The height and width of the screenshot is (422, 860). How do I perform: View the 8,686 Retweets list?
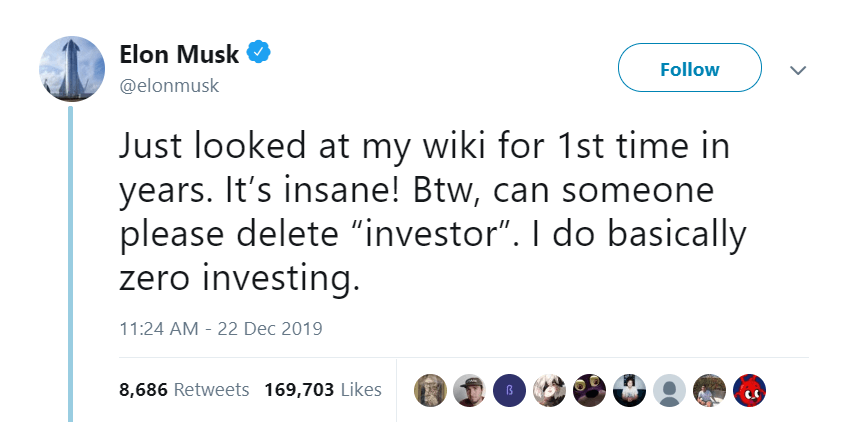point(183,389)
